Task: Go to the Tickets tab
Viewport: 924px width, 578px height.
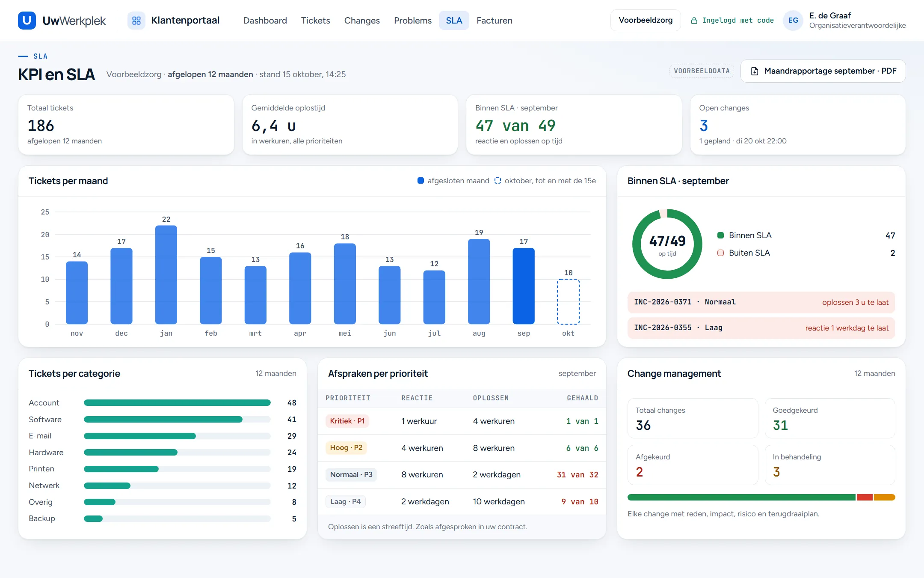Action: [x=315, y=20]
